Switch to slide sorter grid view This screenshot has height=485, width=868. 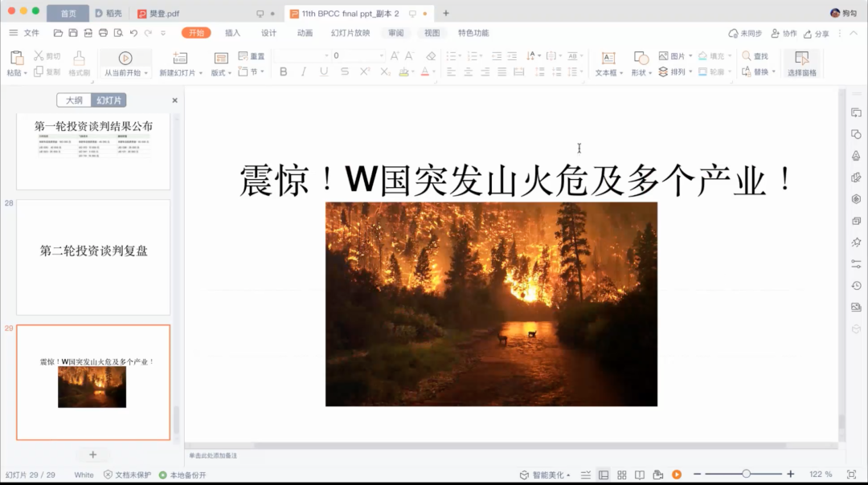tap(621, 475)
